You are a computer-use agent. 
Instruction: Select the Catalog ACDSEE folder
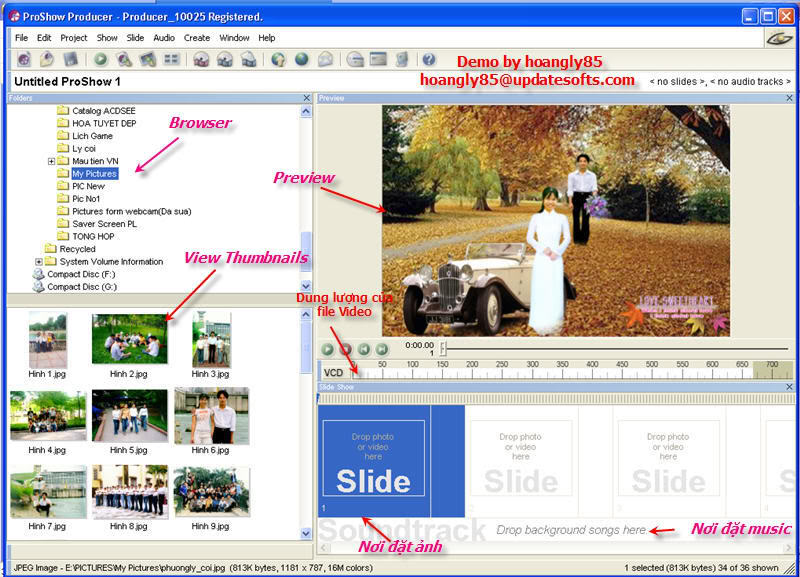[x=96, y=111]
